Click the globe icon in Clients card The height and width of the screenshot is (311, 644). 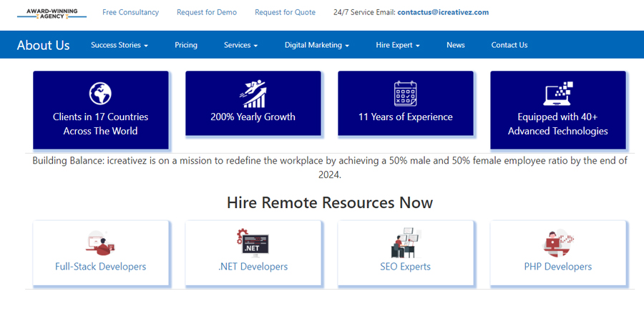point(101,93)
